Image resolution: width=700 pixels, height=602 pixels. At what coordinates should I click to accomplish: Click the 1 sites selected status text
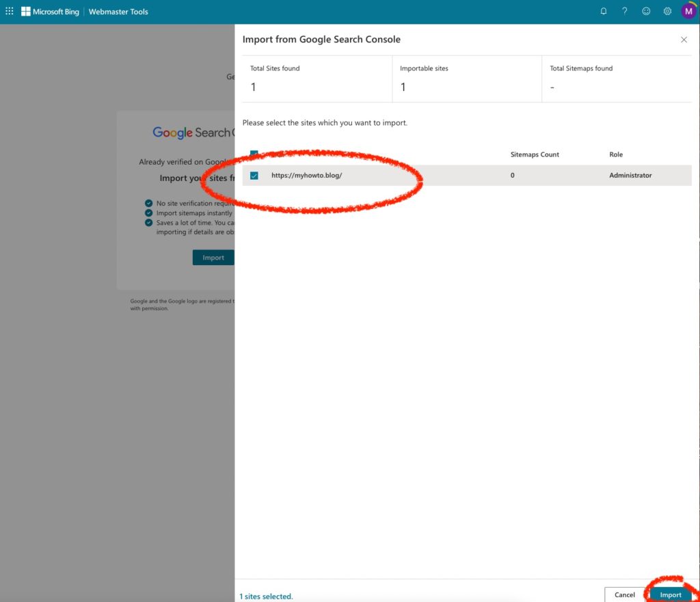[x=266, y=597]
